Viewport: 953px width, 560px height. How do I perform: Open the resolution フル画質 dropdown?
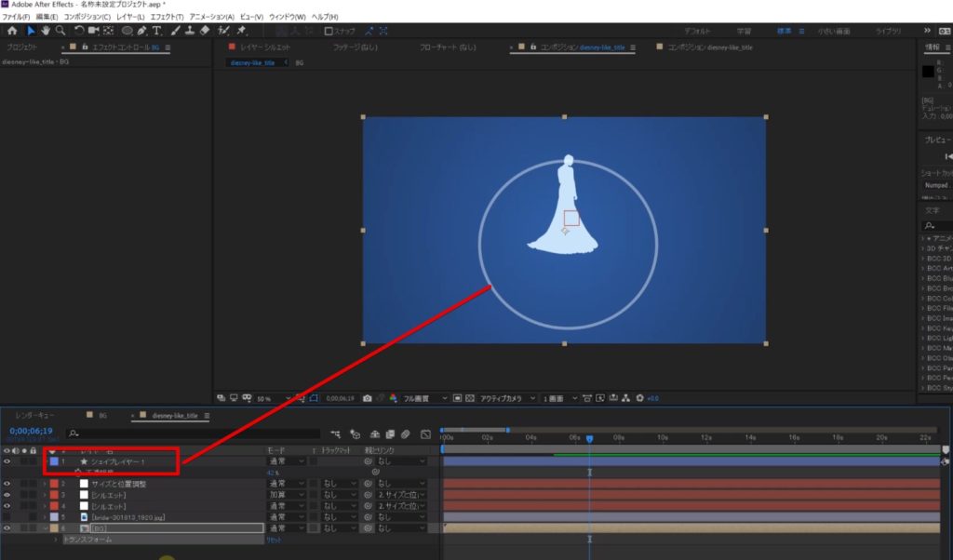pyautogui.click(x=424, y=399)
